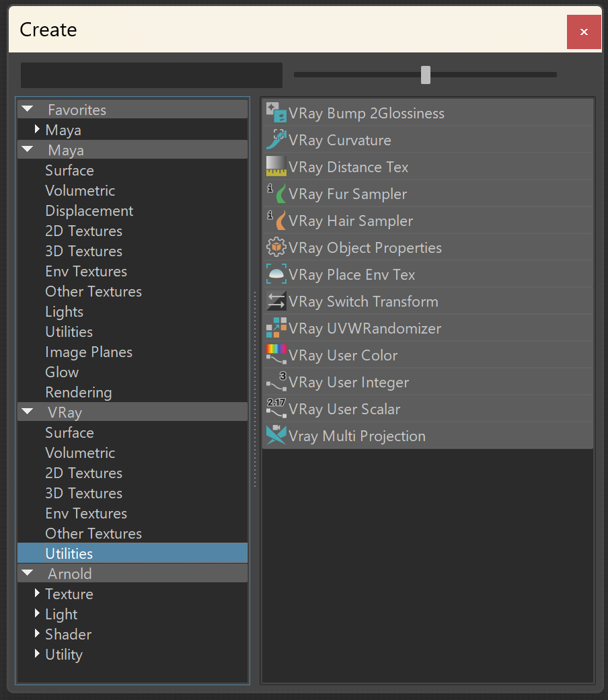Select the highlighted VRay Utilities category

[x=132, y=553]
